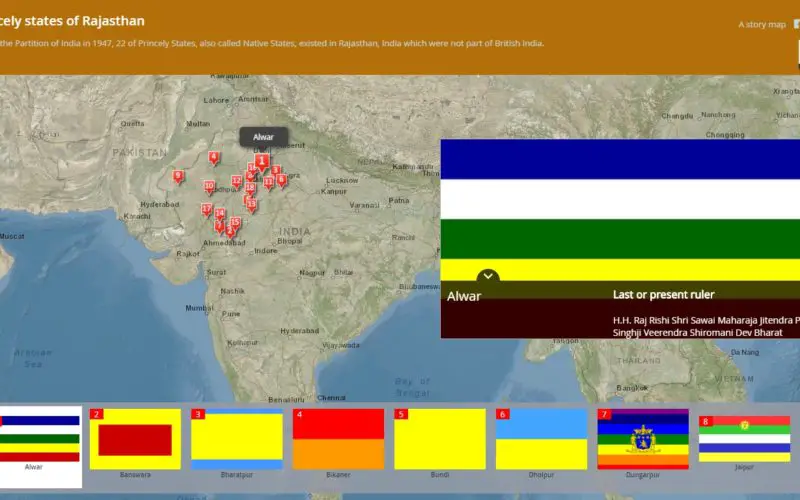The height and width of the screenshot is (500, 800).
Task: Select map marker number 13
Action: [252, 205]
